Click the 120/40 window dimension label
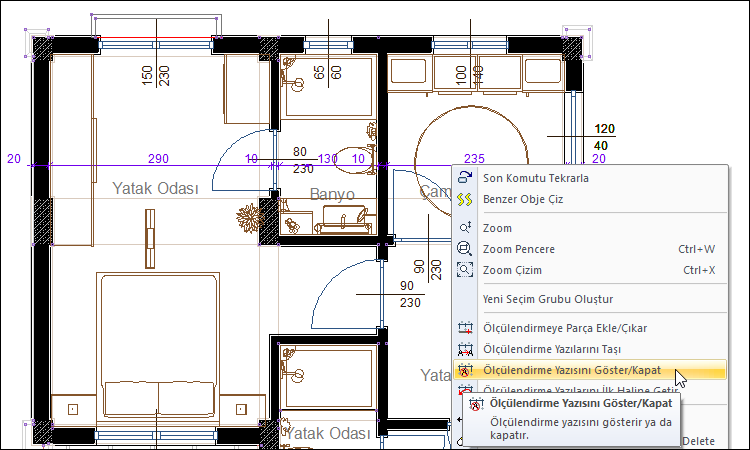 click(603, 137)
